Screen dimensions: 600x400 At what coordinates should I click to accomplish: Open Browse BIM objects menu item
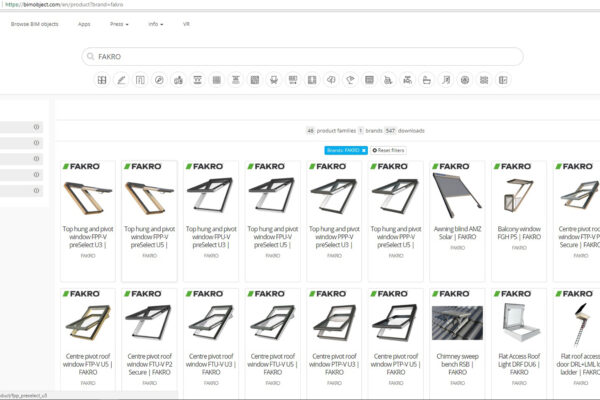click(34, 24)
